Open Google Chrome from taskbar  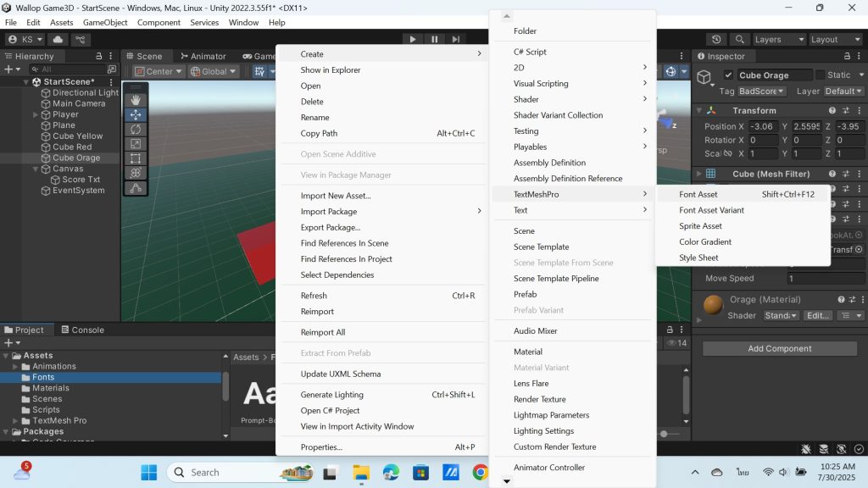coord(481,473)
